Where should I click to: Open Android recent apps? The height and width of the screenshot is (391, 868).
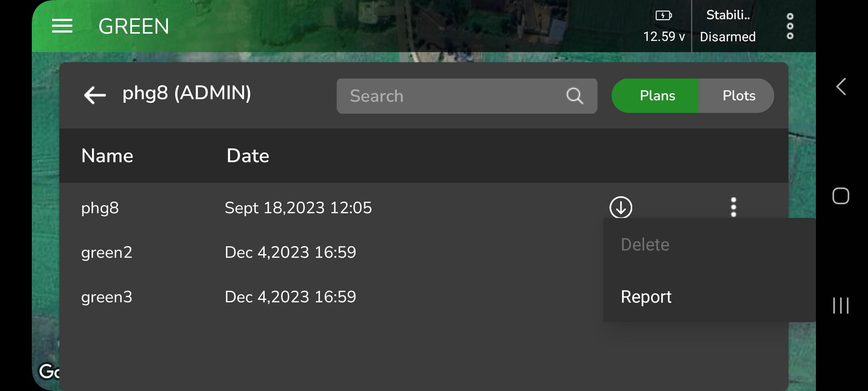tap(841, 305)
